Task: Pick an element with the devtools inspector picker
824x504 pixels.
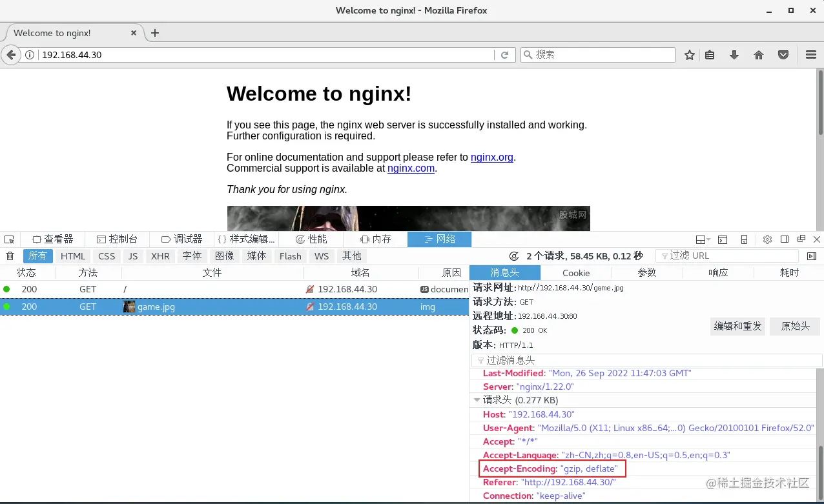Action: pos(9,239)
